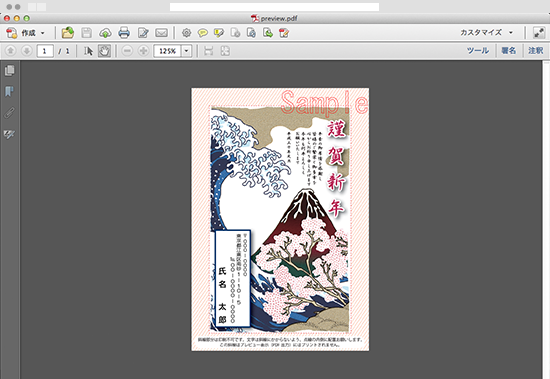550x379 pixels.
Task: Open the 注釈 panel
Action: tap(536, 51)
